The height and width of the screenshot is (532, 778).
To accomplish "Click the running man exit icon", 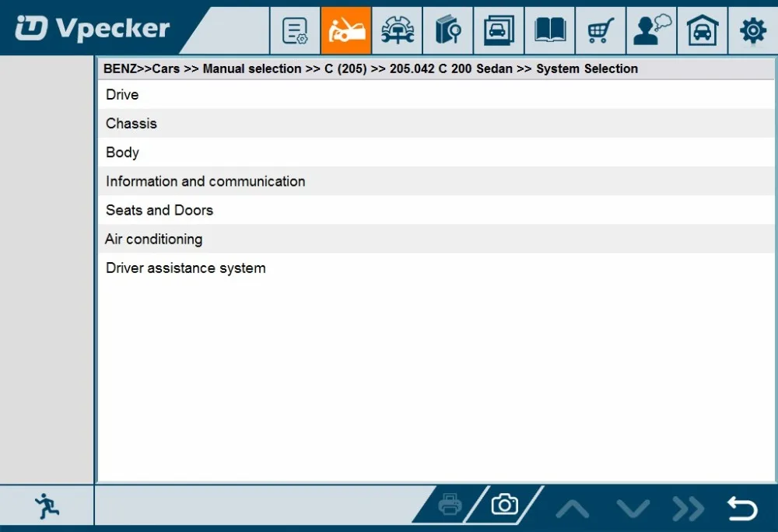I will (47, 506).
